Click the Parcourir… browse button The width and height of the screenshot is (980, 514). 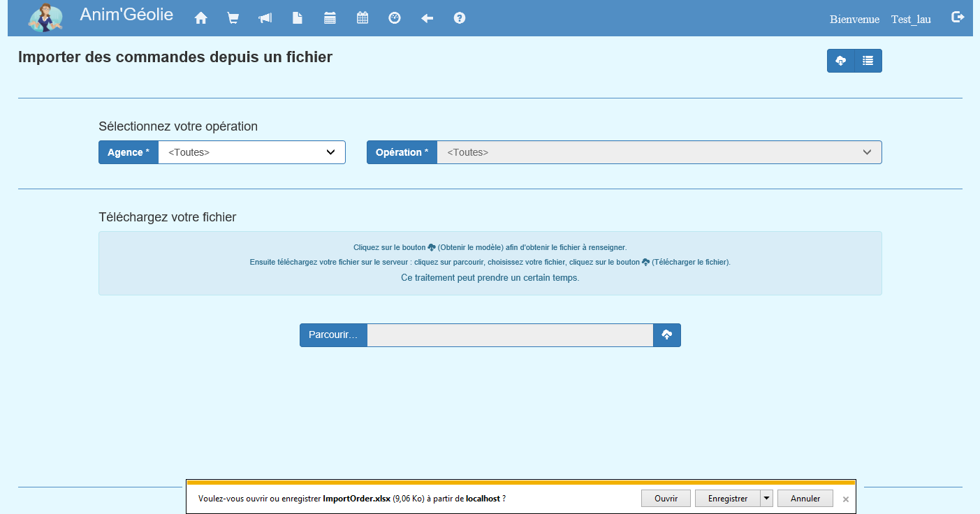333,335
